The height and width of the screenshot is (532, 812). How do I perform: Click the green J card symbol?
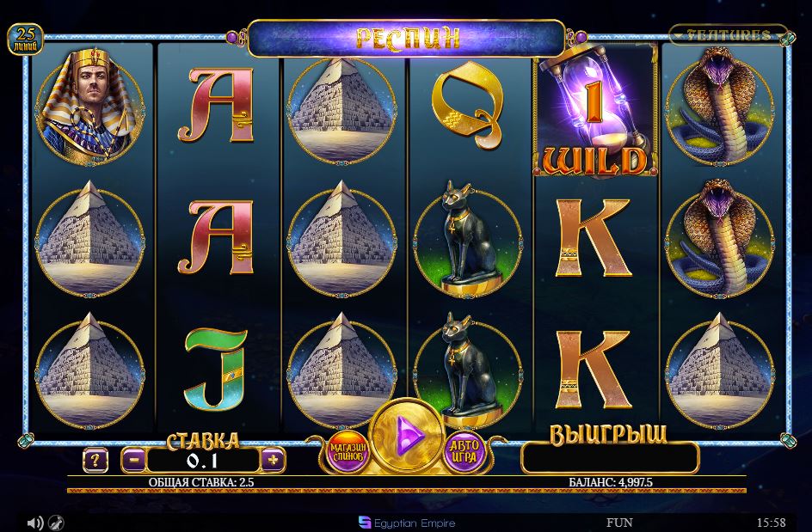point(215,370)
